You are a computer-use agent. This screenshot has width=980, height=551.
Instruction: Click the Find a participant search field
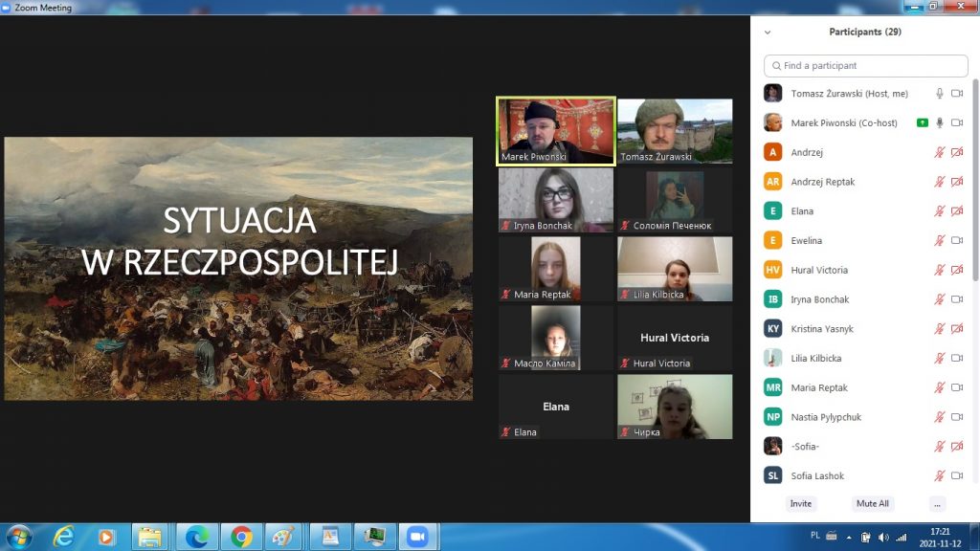[x=865, y=66]
